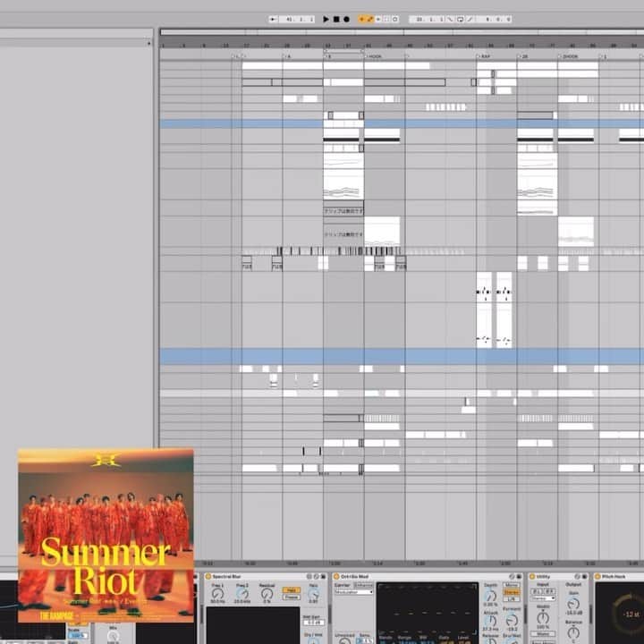Click the Pitch Hack dial showing -12 st
The height and width of the screenshot is (644, 644).
(631, 614)
